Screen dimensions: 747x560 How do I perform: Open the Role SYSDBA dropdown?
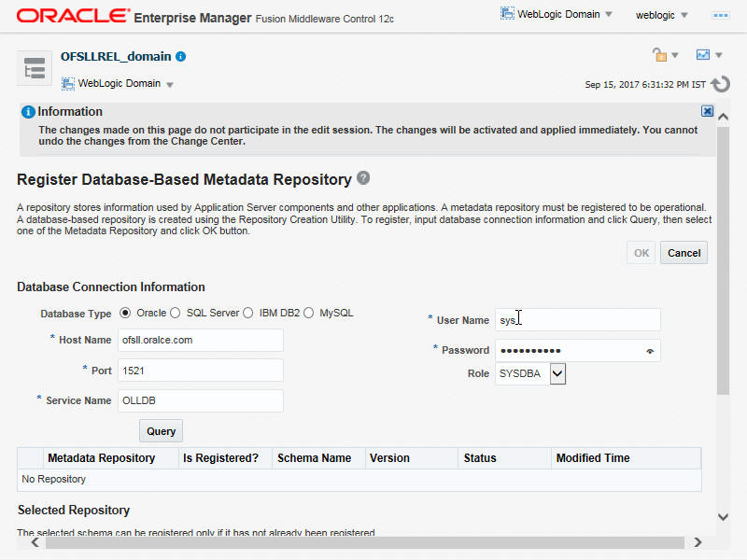pyautogui.click(x=557, y=374)
